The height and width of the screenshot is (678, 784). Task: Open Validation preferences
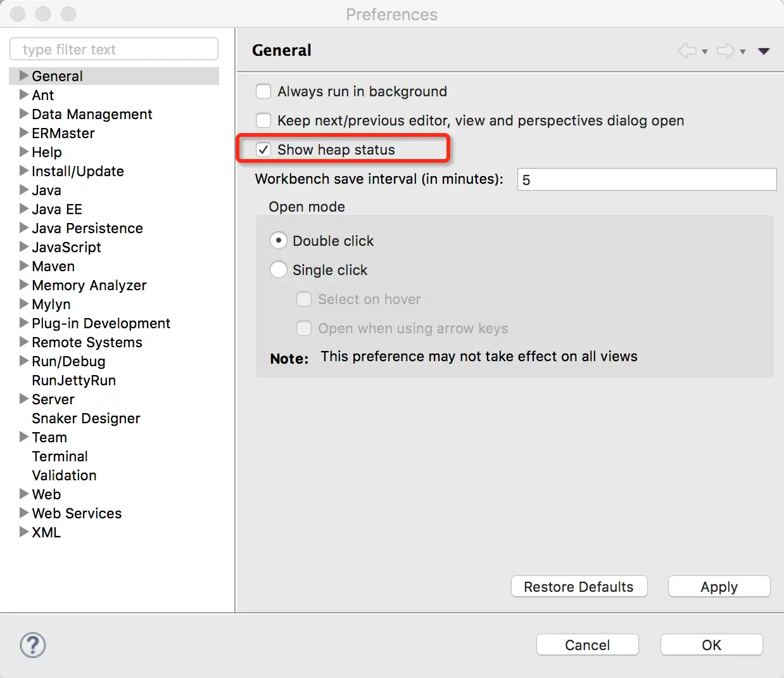[x=65, y=475]
